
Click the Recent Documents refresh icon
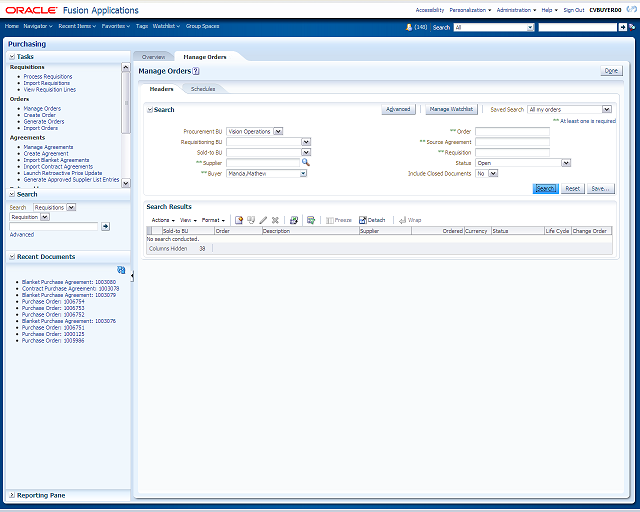[x=121, y=270]
